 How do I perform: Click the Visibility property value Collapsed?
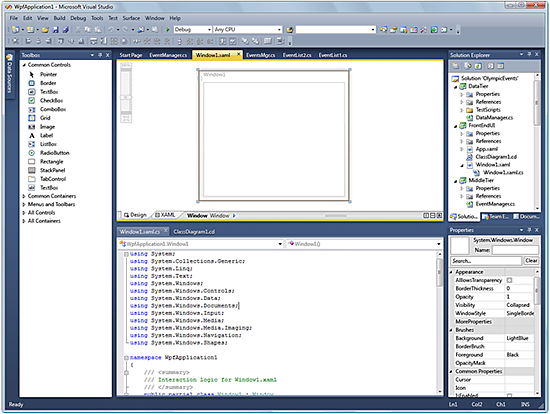[519, 305]
